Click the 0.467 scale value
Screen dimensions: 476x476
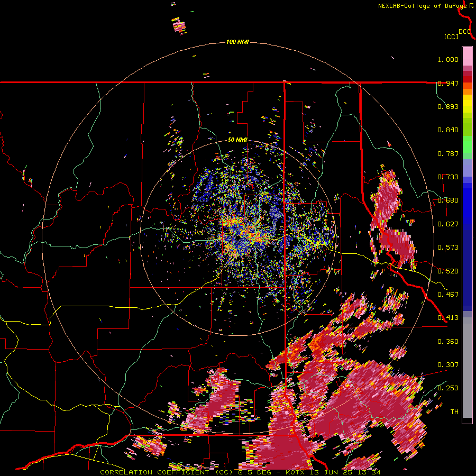coord(448,295)
